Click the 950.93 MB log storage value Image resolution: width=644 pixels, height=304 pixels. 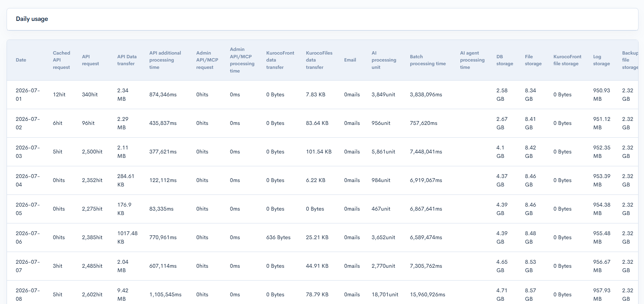pos(601,94)
